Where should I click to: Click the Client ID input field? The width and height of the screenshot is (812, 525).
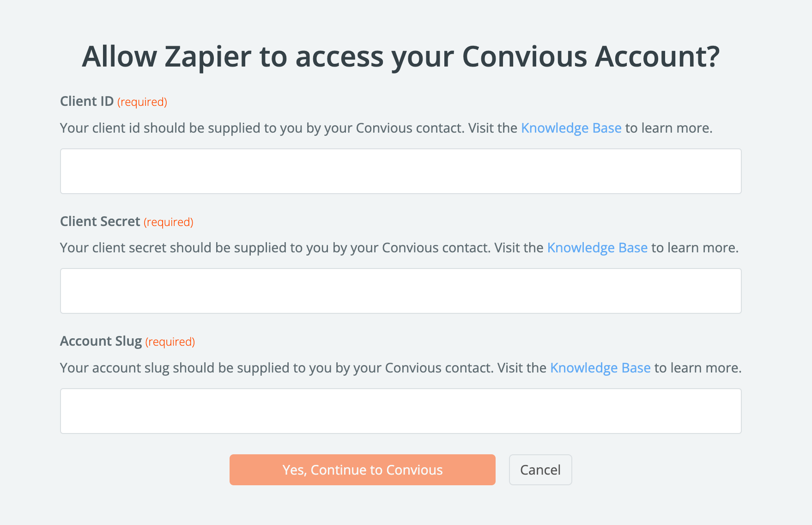pyautogui.click(x=400, y=171)
